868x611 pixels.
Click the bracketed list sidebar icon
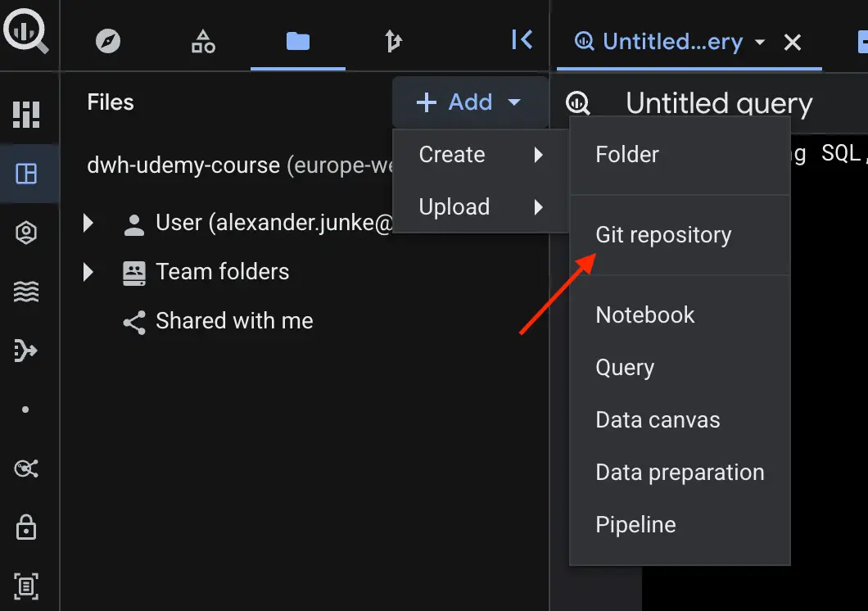click(26, 586)
